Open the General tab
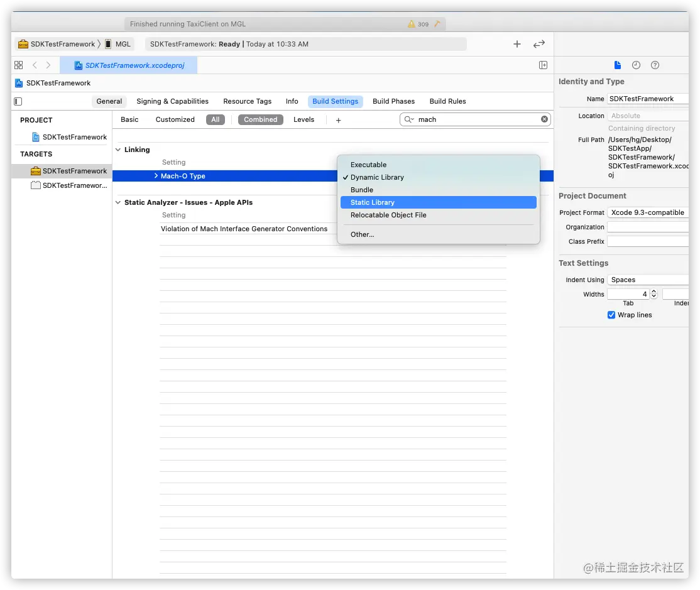 (109, 101)
